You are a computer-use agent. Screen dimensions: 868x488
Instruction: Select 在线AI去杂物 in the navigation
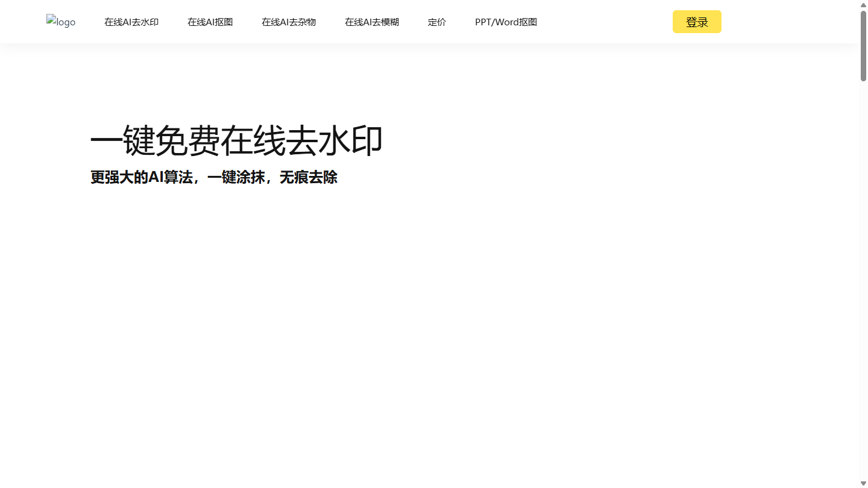[x=289, y=22]
